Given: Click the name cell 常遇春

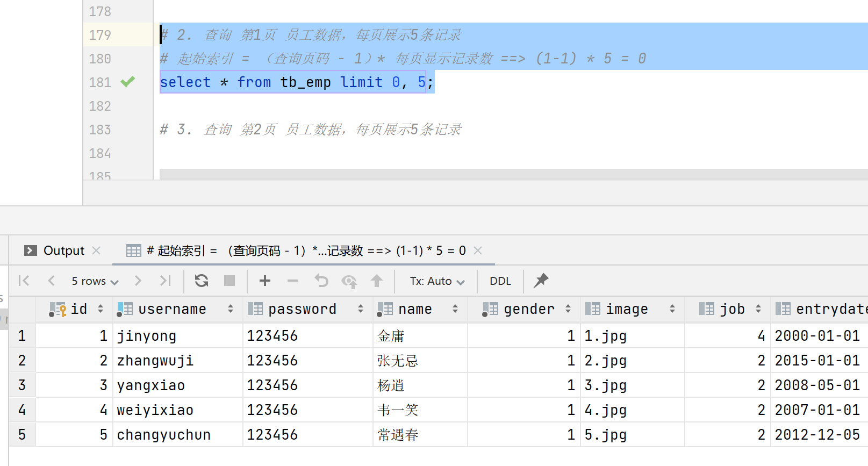Looking at the screenshot, I should [420, 435].
